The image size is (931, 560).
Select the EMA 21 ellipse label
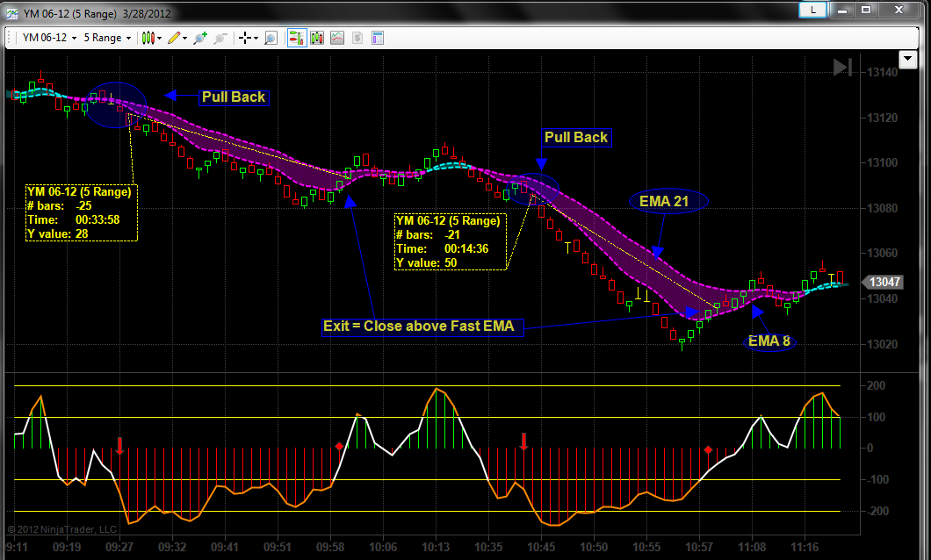pyautogui.click(x=668, y=202)
